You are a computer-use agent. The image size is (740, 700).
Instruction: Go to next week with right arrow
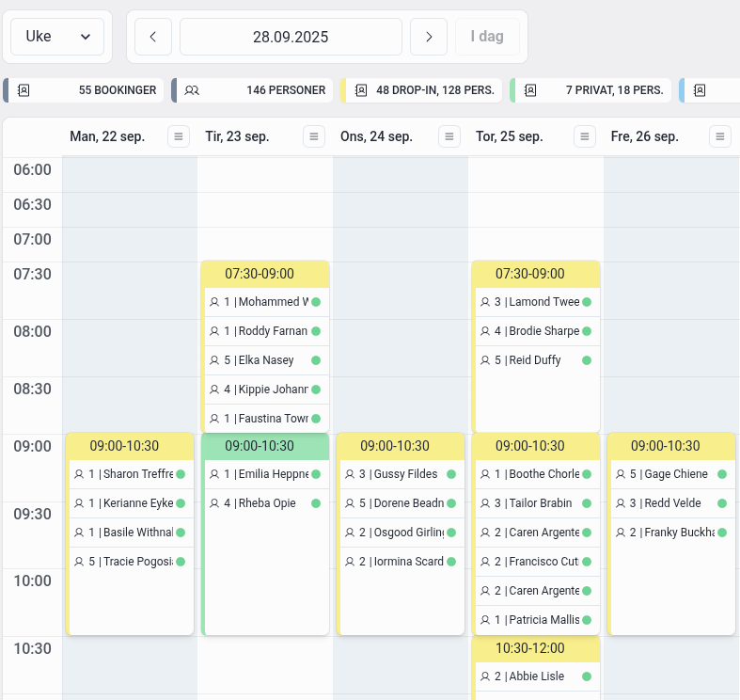tap(429, 37)
